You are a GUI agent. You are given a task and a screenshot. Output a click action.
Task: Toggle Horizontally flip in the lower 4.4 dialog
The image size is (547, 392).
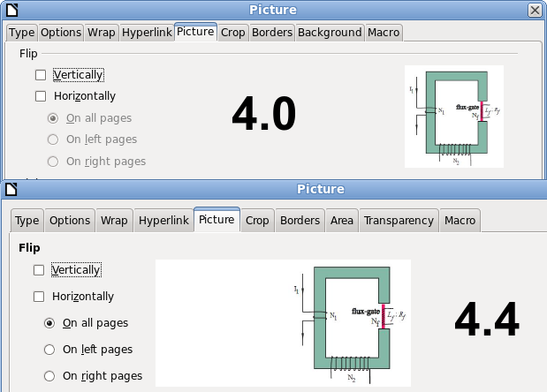click(39, 298)
